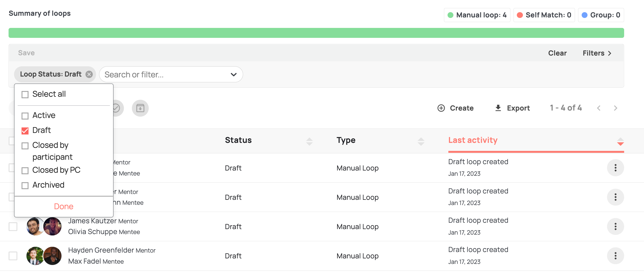Click the green loops summary bar

point(316,33)
